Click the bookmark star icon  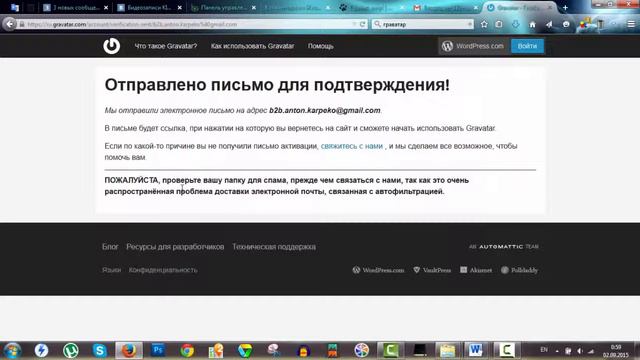coord(484,24)
